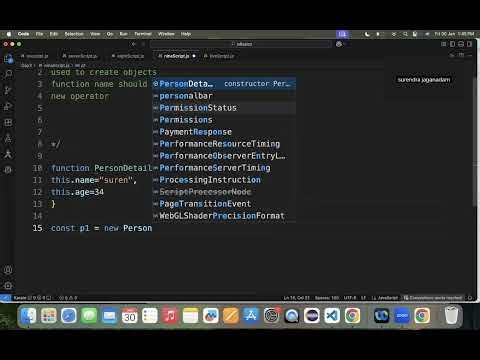Screen dimensions: 480x360
Task: Click the notifications bell in status bar
Action: click(x=470, y=298)
